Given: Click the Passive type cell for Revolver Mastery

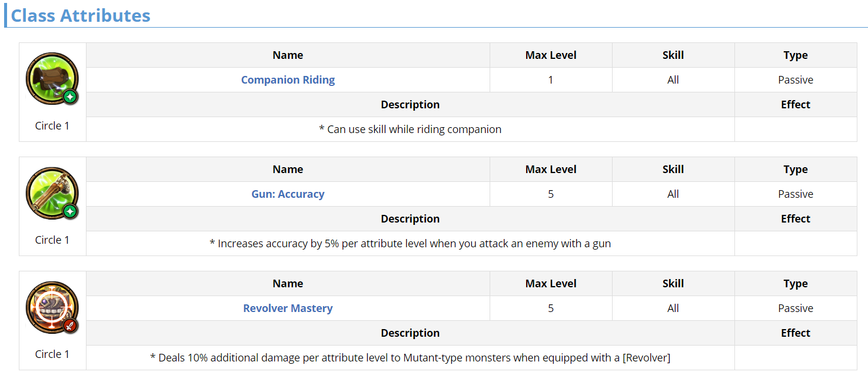Looking at the screenshot, I should [x=796, y=308].
